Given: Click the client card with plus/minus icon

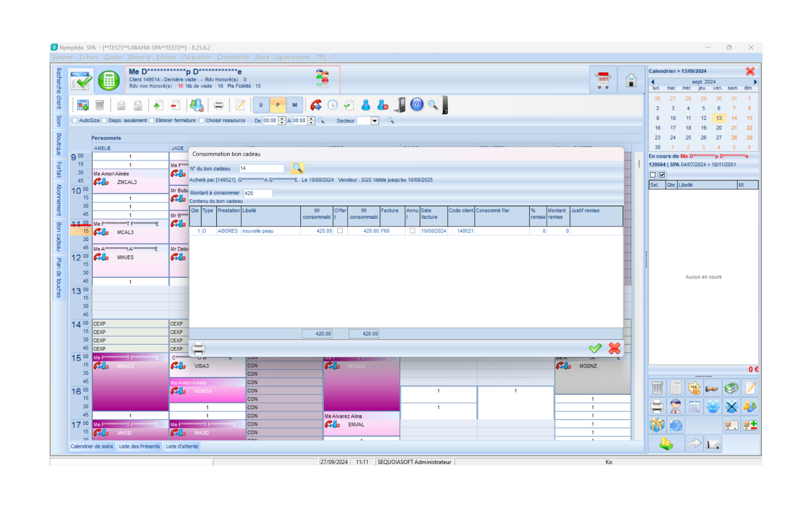Looking at the screenshot, I should point(750,425).
